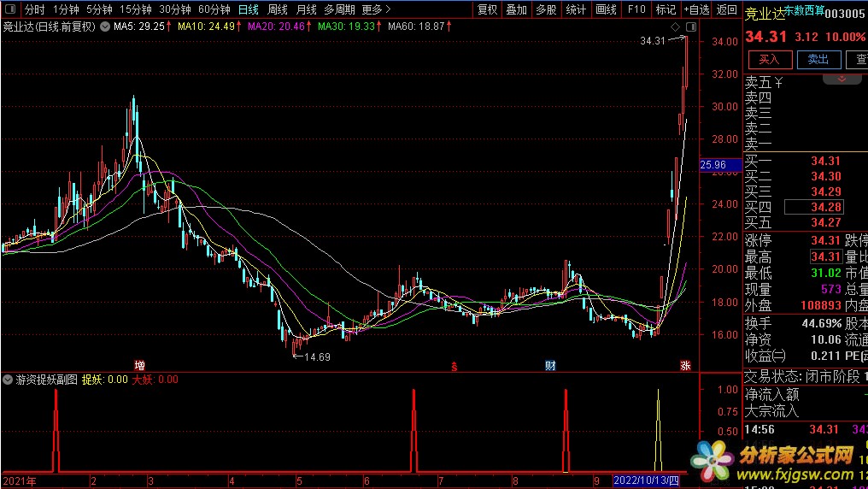Click 买五 price 34.27

coord(825,222)
